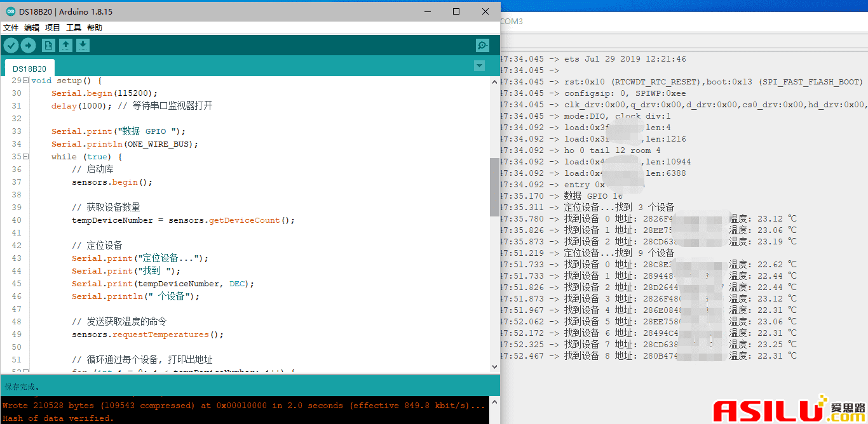This screenshot has height=424, width=868.
Task: Click the getDeviceCount() code line
Action: tap(184, 220)
